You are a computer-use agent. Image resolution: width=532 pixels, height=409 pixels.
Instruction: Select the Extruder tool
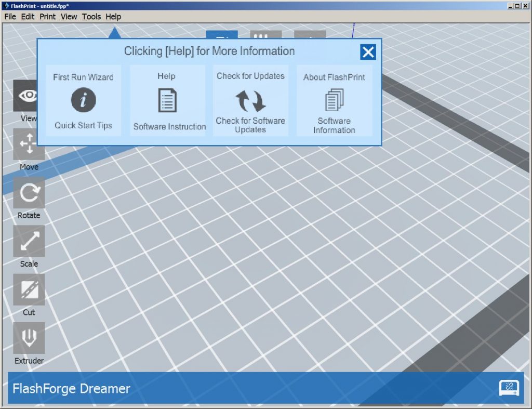[29, 338]
